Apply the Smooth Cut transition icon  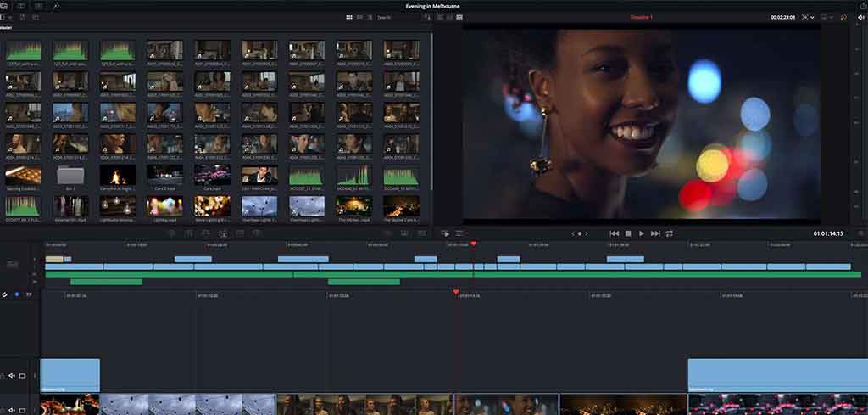[x=422, y=233]
